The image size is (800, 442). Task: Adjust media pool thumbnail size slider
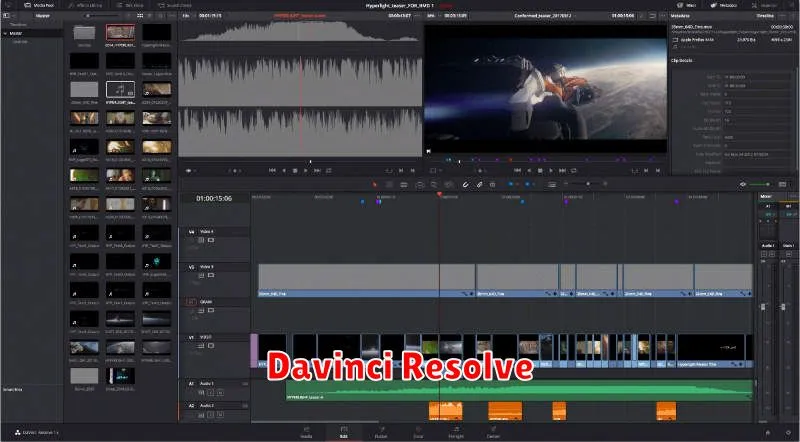102,16
